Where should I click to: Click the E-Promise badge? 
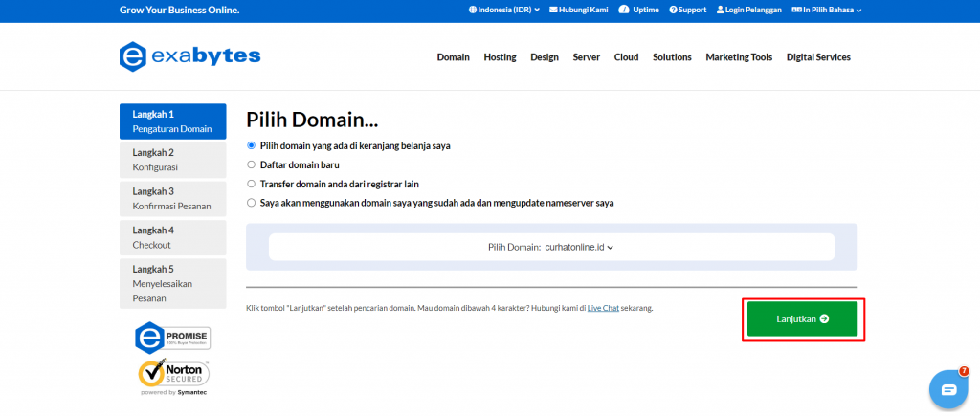tap(173, 338)
